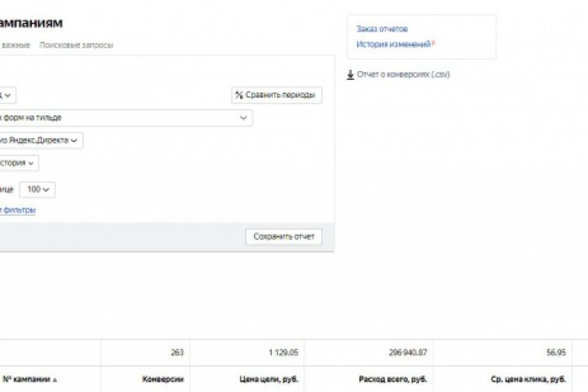Screen dimensions: 588x392
Task: Click the download icon beside the conversions report
Action: 351,74
